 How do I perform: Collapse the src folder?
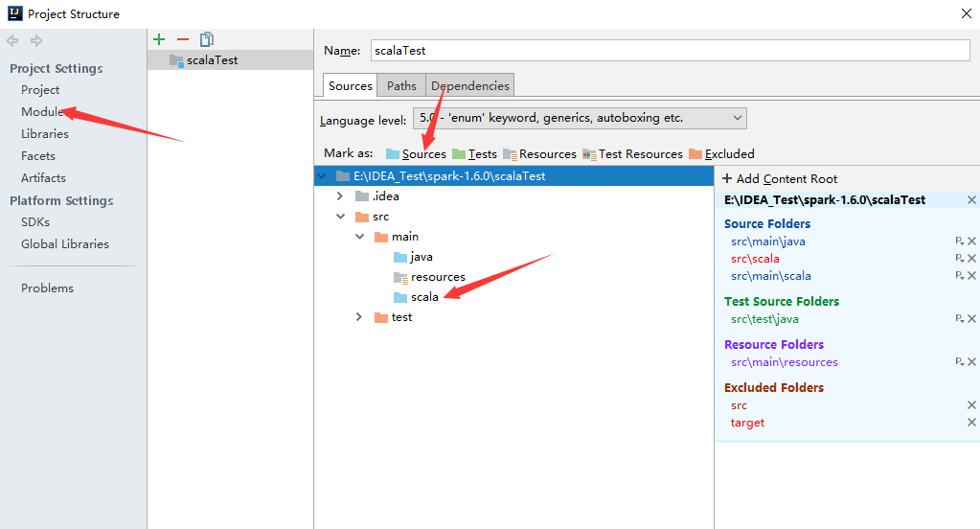341,217
